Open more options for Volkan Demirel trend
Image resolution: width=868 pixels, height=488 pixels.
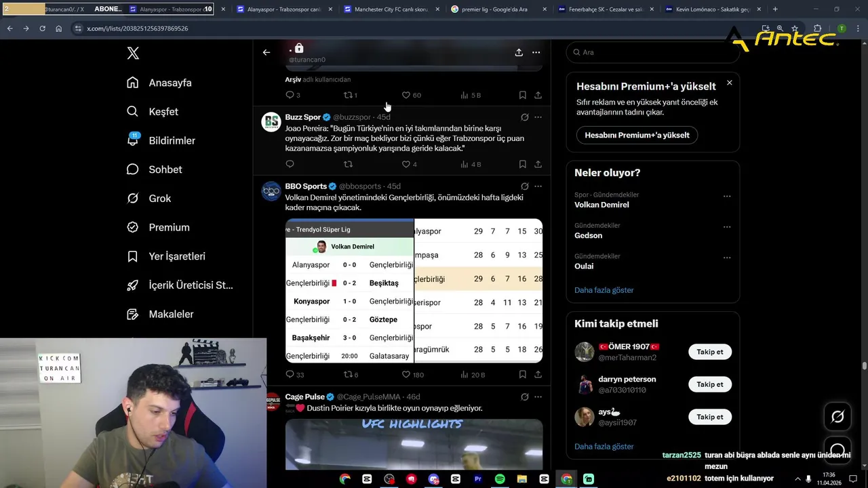[726, 197]
